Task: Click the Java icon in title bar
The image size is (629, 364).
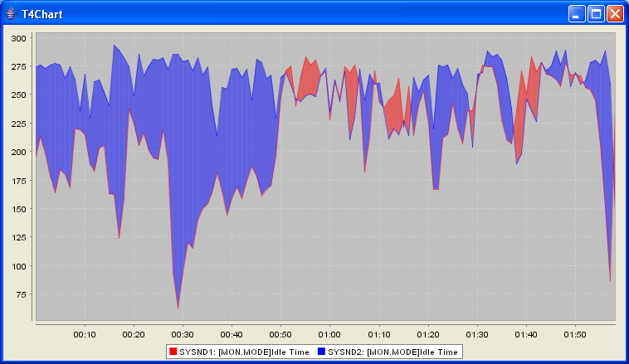Action: (12, 14)
